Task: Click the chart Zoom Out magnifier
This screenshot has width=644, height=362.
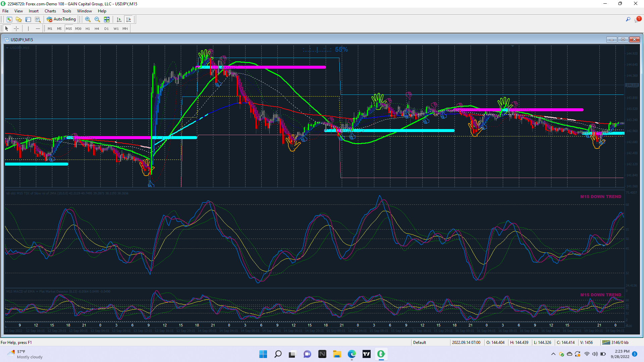Action: point(97,19)
